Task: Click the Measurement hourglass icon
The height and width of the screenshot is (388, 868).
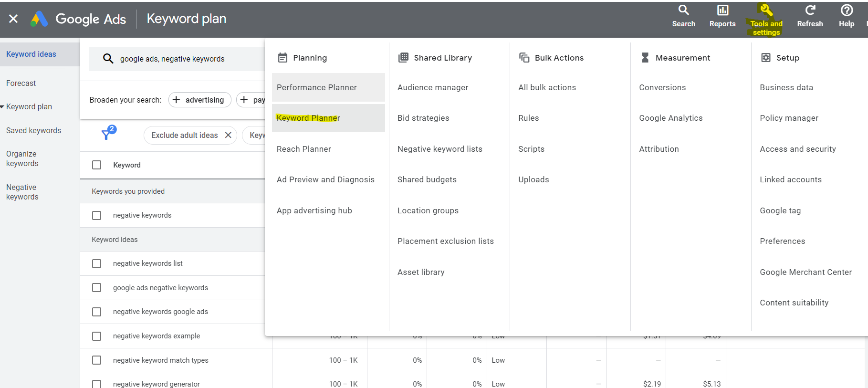Action: point(645,58)
